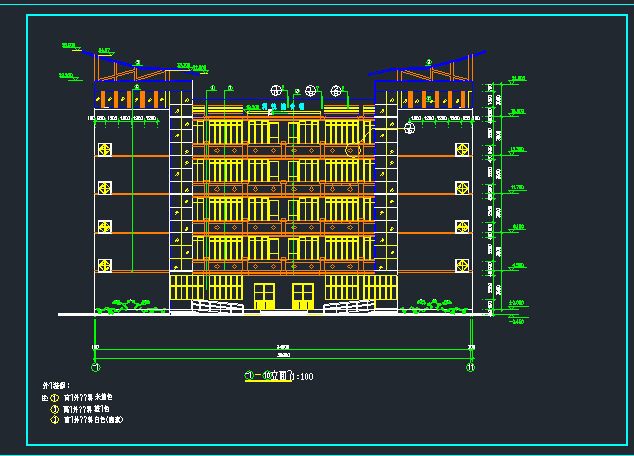The height and width of the screenshot is (456, 634).
Task: Select the right entrance double door
Action: tap(302, 297)
